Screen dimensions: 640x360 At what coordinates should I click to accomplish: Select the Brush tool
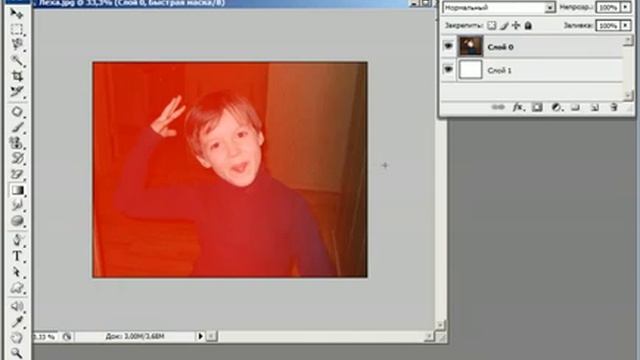pyautogui.click(x=17, y=127)
